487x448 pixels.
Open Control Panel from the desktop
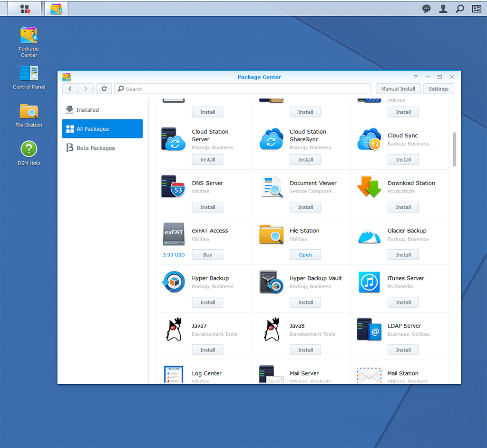29,74
